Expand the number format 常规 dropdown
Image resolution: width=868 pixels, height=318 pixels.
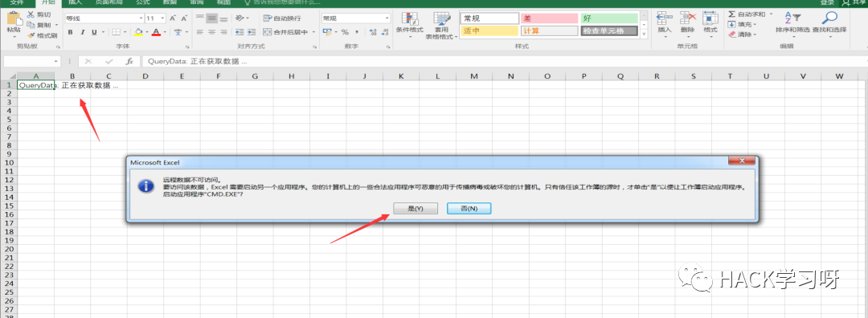[387, 18]
